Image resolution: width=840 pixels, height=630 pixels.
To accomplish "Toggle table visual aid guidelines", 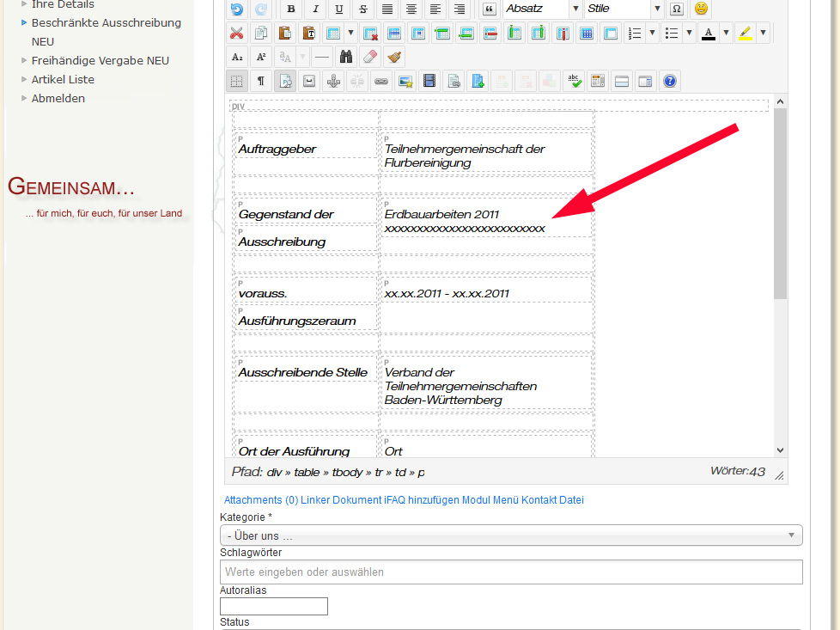I will click(x=236, y=82).
